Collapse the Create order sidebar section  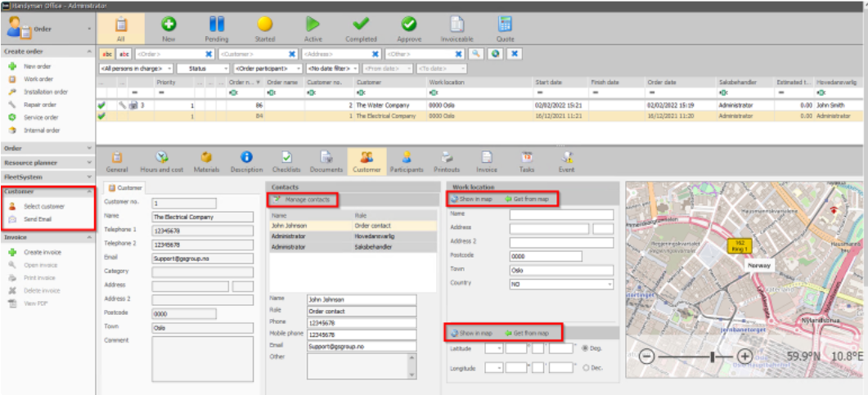click(x=90, y=52)
